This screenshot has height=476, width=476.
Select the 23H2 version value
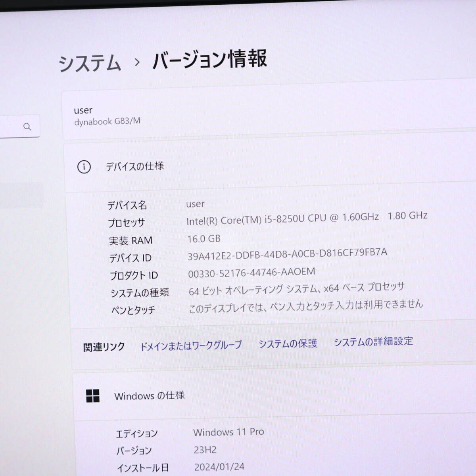[x=205, y=450]
